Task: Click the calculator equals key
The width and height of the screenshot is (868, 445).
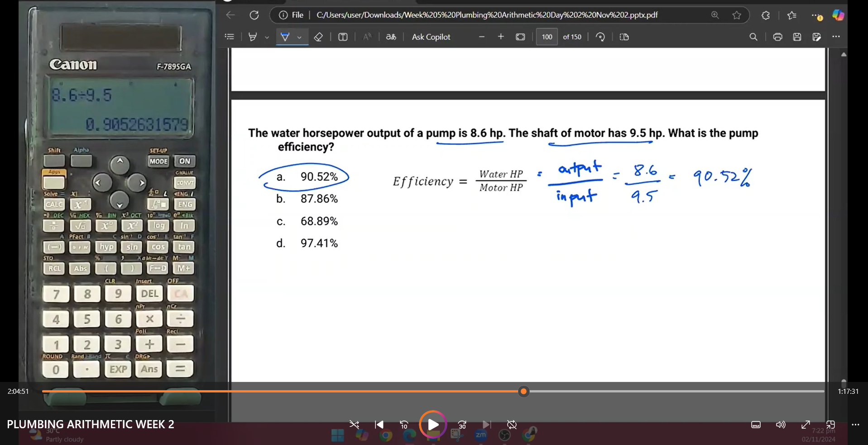Action: coord(180,369)
